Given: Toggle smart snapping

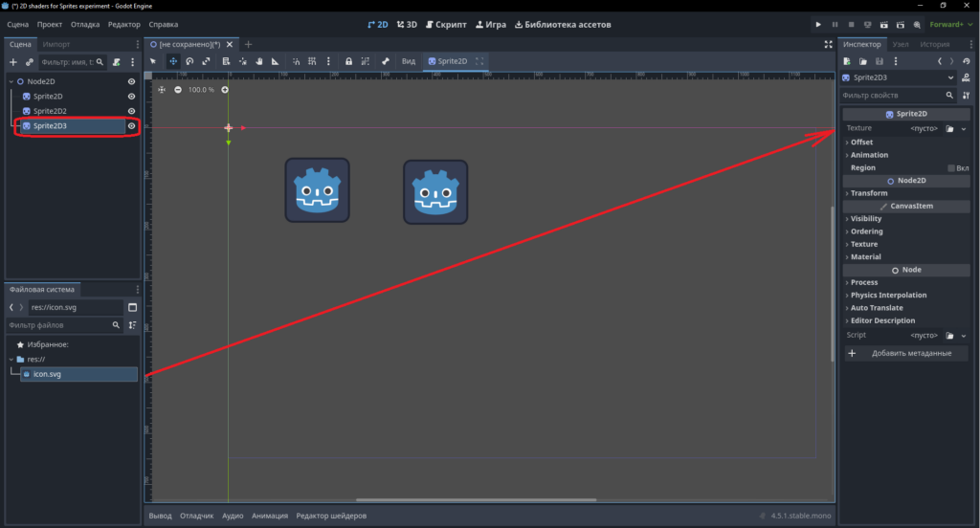Looking at the screenshot, I should point(296,61).
